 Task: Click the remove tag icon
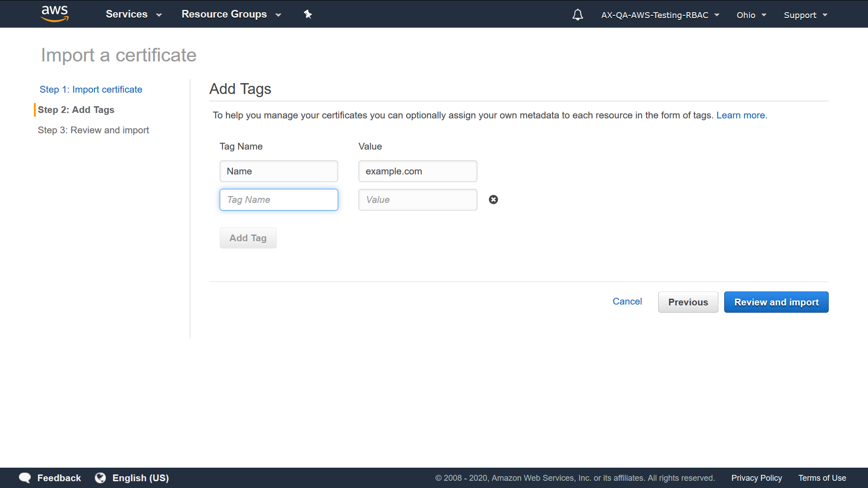pyautogui.click(x=494, y=199)
